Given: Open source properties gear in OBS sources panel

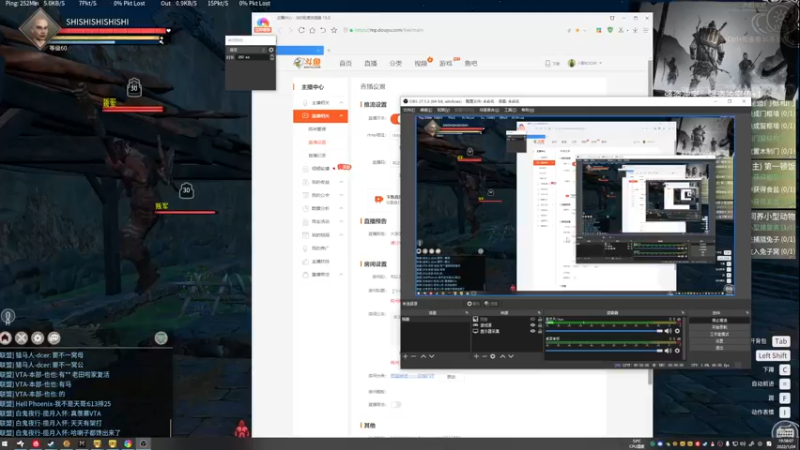Looking at the screenshot, I should click(x=493, y=356).
